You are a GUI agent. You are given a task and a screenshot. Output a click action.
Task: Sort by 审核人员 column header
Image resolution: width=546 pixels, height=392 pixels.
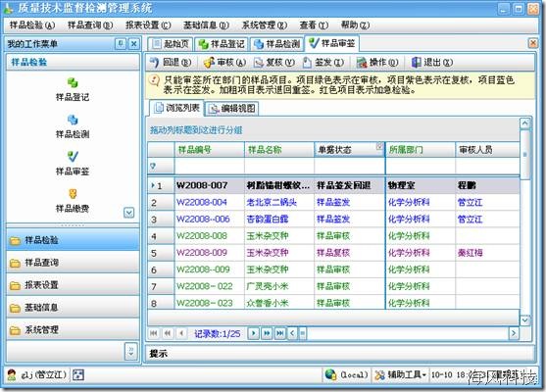click(x=487, y=150)
